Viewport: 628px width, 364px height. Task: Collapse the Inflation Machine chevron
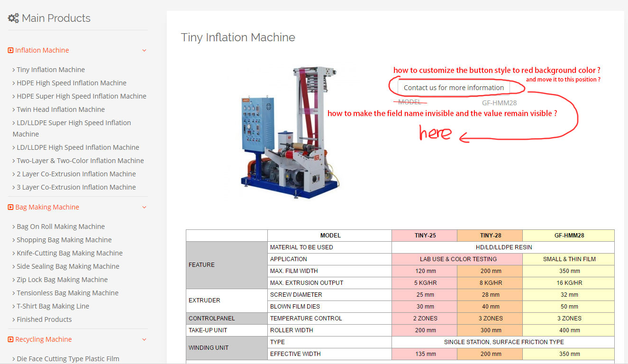pos(144,50)
